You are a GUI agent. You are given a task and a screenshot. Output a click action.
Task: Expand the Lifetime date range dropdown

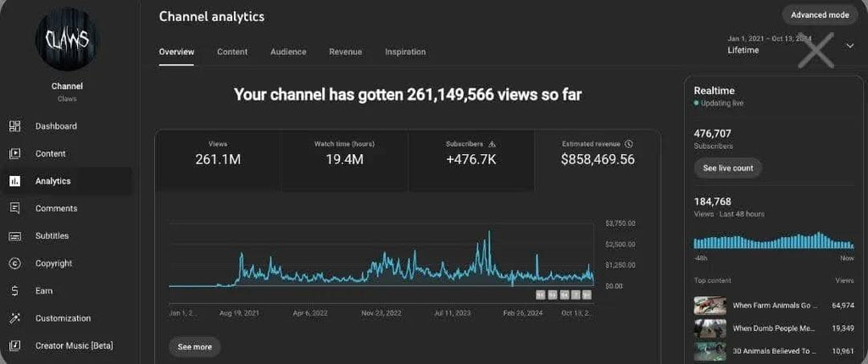coord(849,46)
